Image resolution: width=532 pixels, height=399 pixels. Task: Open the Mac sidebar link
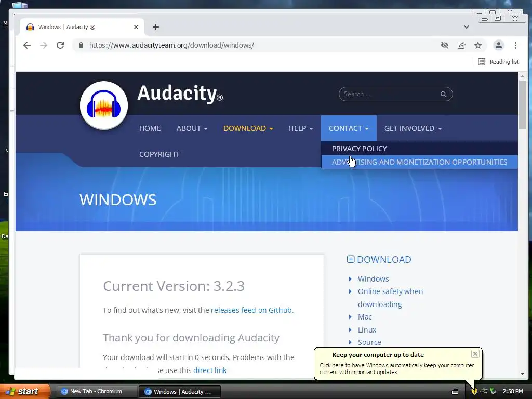(x=365, y=317)
